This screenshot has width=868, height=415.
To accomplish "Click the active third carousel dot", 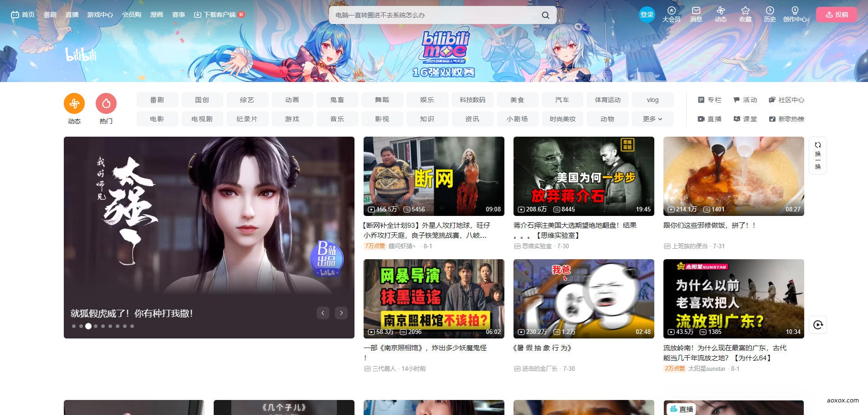I will pyautogui.click(x=88, y=326).
